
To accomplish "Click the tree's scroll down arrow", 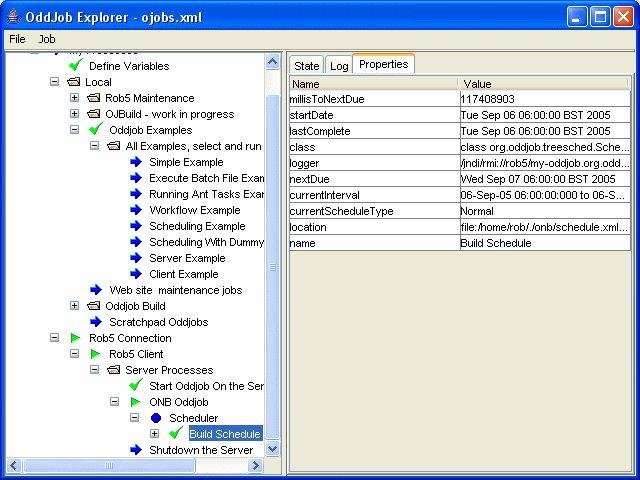I will click(272, 449).
